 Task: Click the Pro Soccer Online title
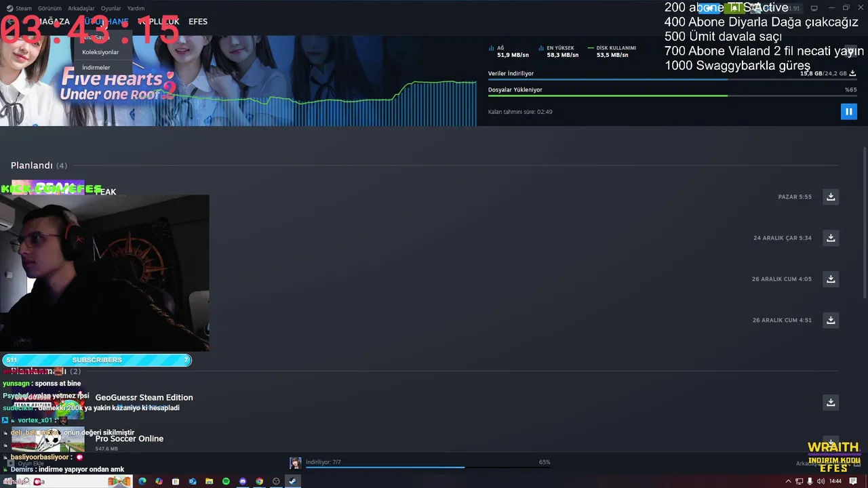click(129, 439)
